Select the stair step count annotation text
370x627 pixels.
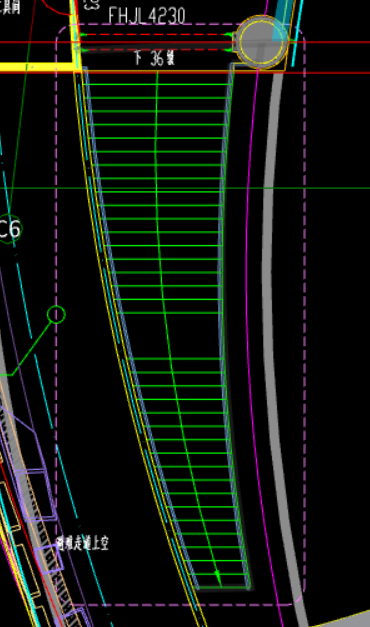coord(154,59)
